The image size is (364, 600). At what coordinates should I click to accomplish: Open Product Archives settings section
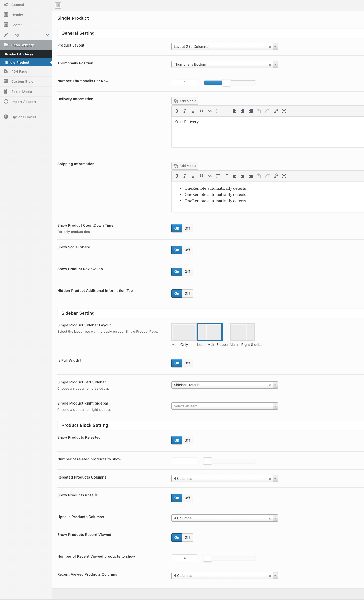coord(19,54)
